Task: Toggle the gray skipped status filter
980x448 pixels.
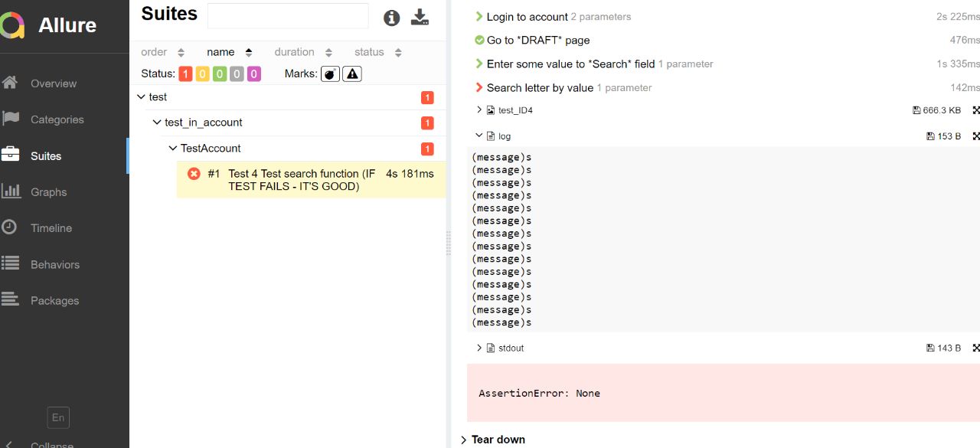Action: 237,74
